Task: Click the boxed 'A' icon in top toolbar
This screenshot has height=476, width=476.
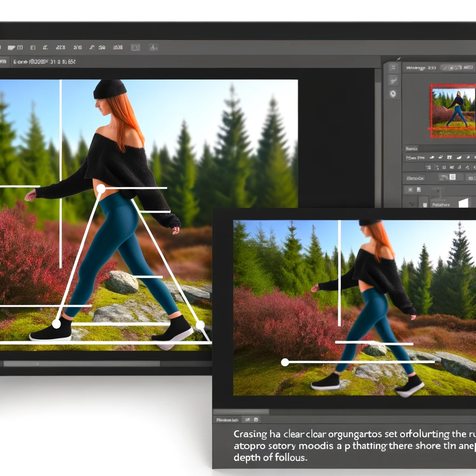Action: 135,48
